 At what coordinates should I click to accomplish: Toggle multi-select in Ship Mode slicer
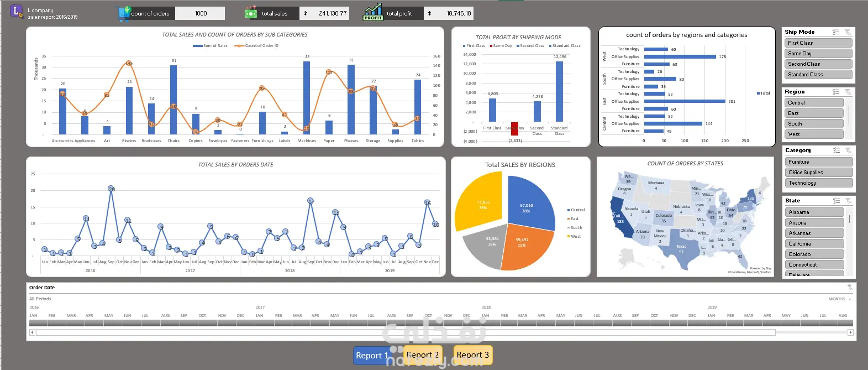click(x=836, y=32)
